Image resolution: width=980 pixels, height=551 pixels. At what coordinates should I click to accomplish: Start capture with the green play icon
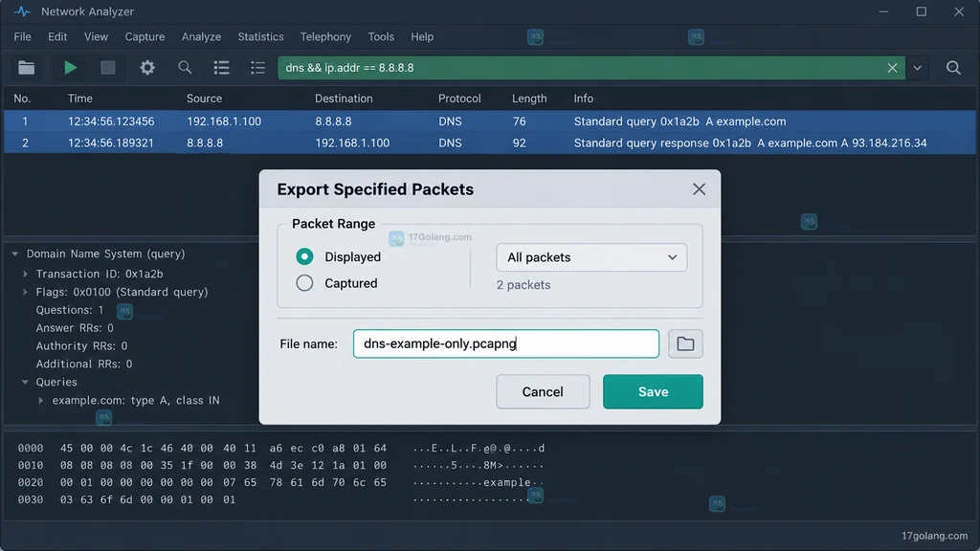(x=71, y=68)
